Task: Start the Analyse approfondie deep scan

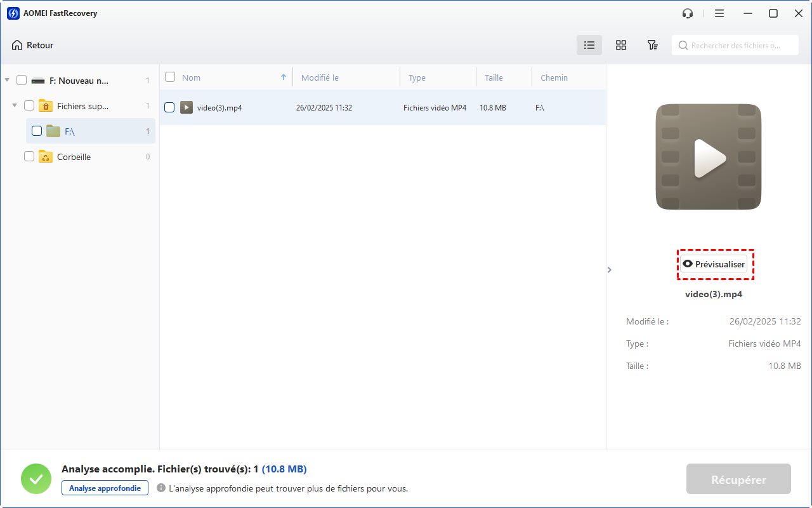Action: (x=105, y=488)
